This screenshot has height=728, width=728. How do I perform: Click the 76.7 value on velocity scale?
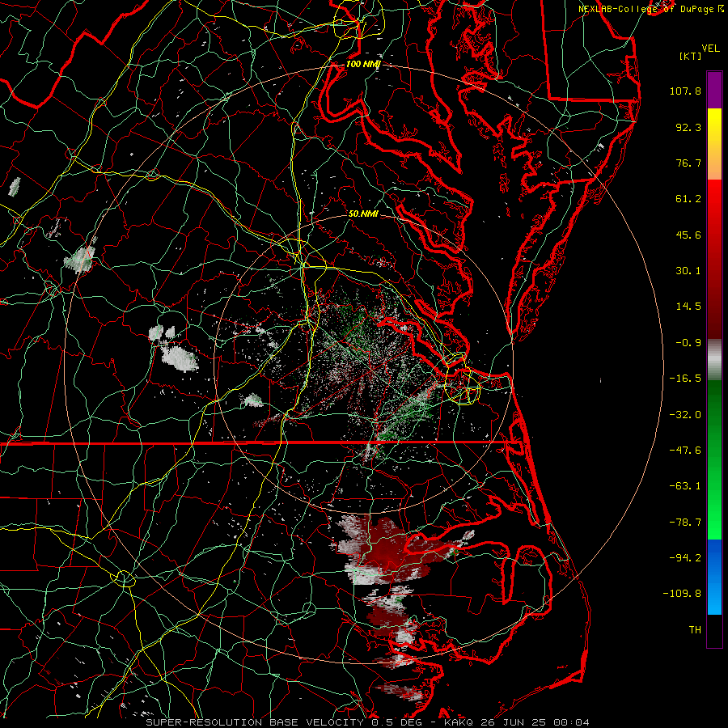[688, 163]
